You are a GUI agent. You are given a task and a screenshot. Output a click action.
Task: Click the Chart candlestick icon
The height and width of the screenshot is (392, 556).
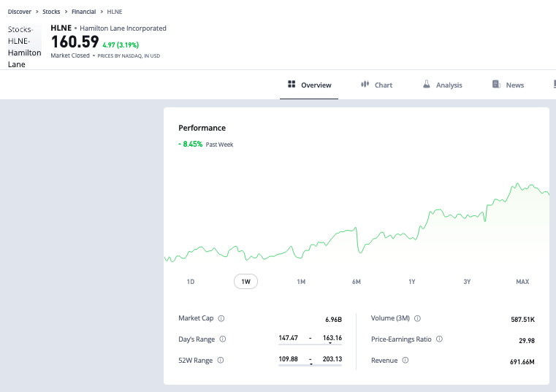coord(365,85)
